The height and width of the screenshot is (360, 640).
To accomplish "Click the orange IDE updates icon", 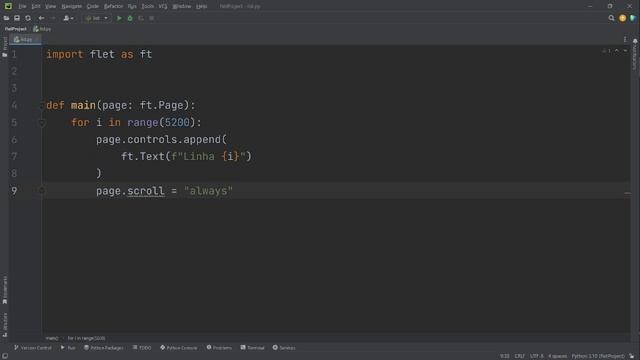I will pyautogui.click(x=622, y=18).
